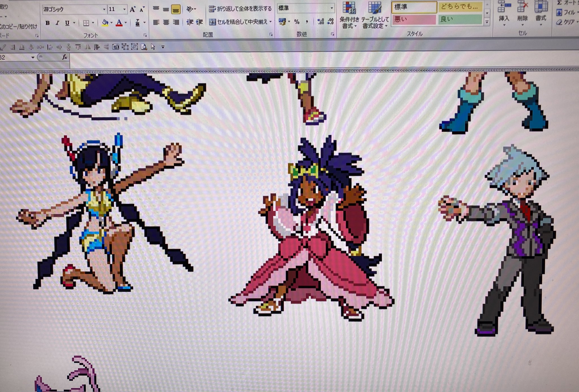Toggle center text alignment
The image size is (579, 392).
166,22
